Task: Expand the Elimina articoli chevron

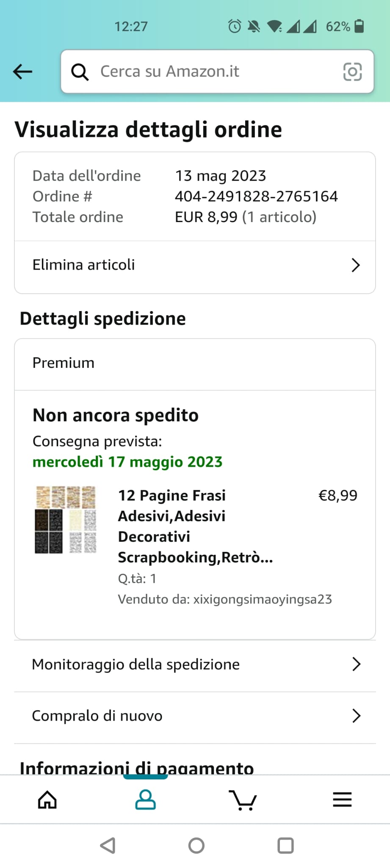Action: pos(355,265)
